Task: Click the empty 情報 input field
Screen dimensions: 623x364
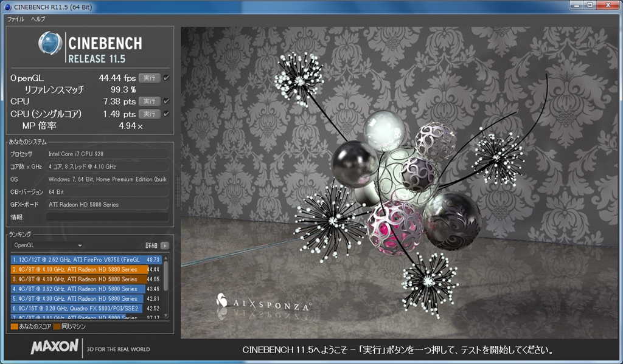Action: click(x=107, y=217)
